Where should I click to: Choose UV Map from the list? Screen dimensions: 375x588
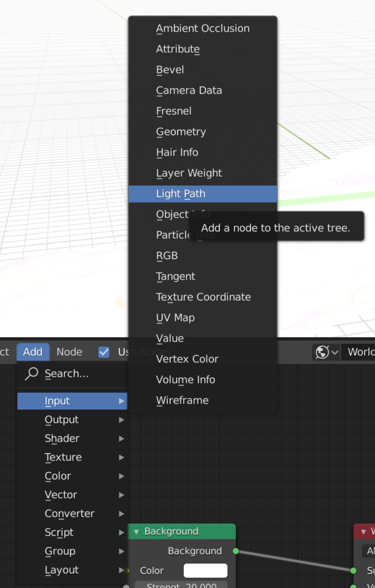point(203,318)
